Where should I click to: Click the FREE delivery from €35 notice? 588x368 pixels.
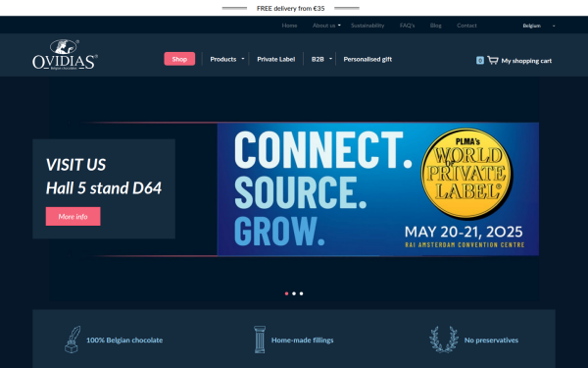291,8
